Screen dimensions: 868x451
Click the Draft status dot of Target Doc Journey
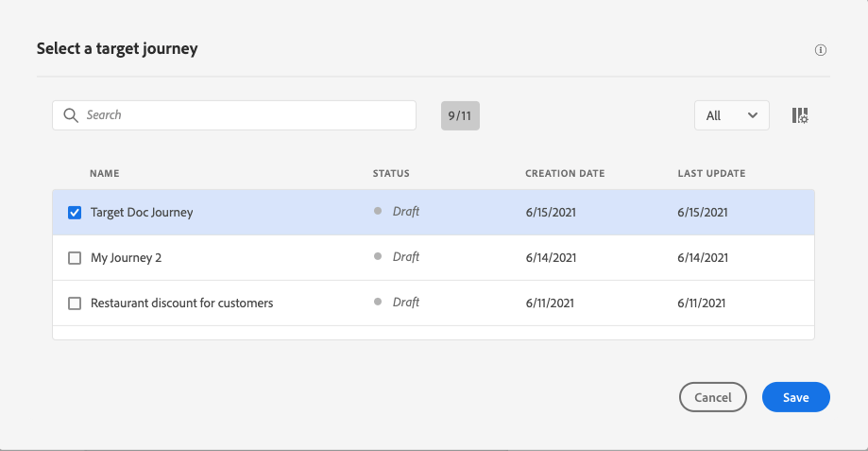(x=378, y=212)
